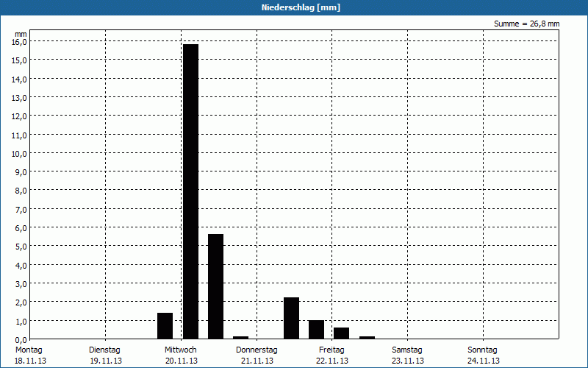Click the Freitag axis label

click(331, 350)
